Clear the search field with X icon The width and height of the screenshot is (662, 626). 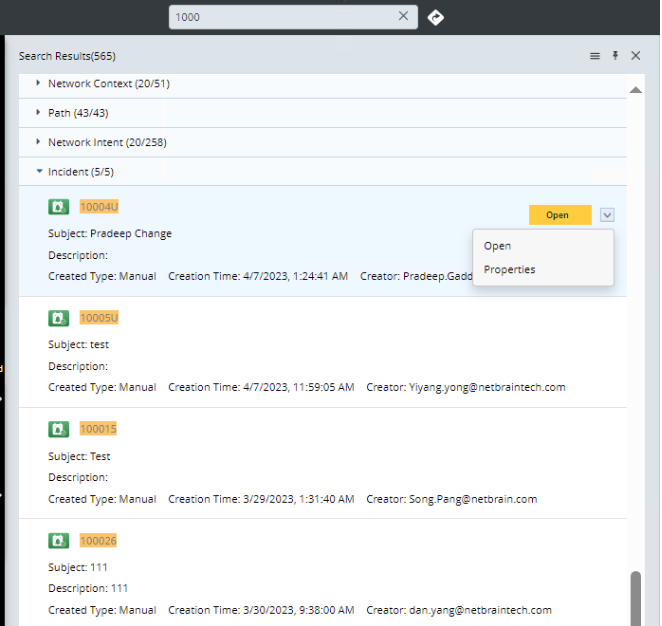coord(403,16)
